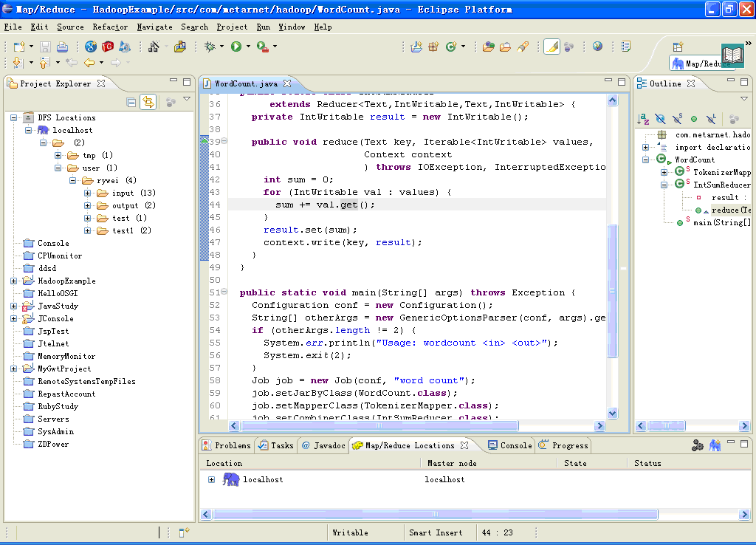Click the Run icon in the toolbar
756x545 pixels.
click(236, 47)
